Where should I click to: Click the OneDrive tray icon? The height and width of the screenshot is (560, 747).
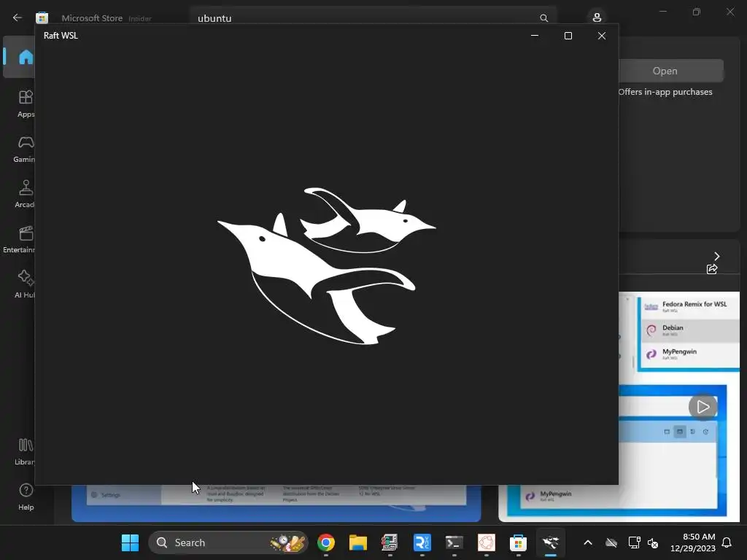[611, 542]
